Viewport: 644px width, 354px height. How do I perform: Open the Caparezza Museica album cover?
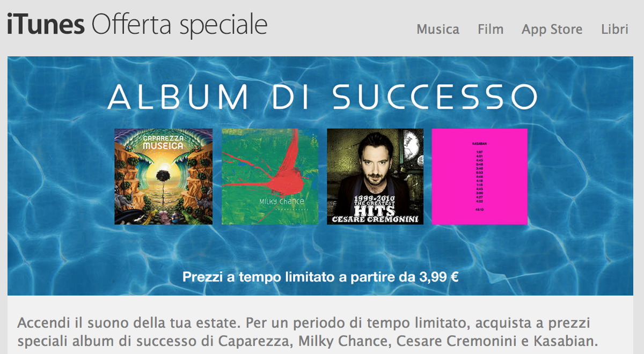click(x=163, y=176)
